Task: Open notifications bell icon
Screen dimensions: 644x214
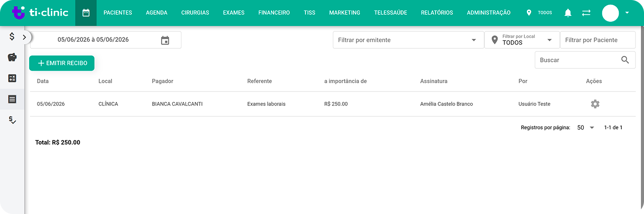Action: 568,13
